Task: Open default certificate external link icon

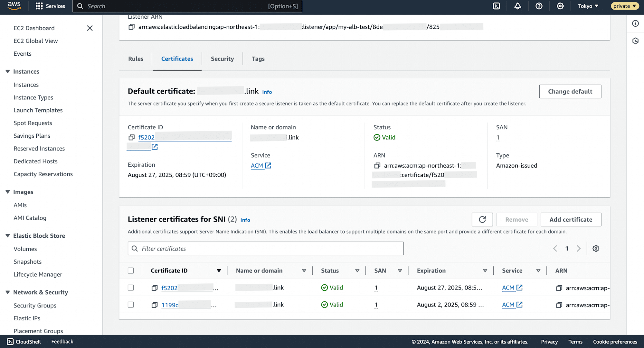Action: (x=155, y=147)
